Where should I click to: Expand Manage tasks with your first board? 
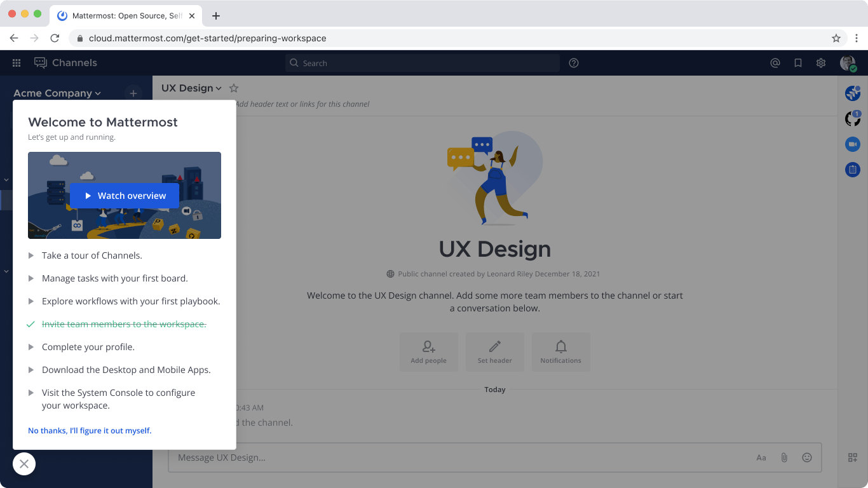[108, 278]
